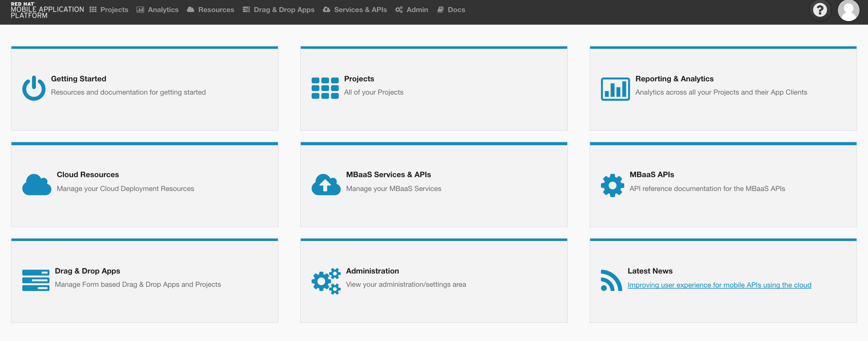This screenshot has width=868, height=341.
Task: Select Drag & Drop Apps in top navigation
Action: click(284, 9)
